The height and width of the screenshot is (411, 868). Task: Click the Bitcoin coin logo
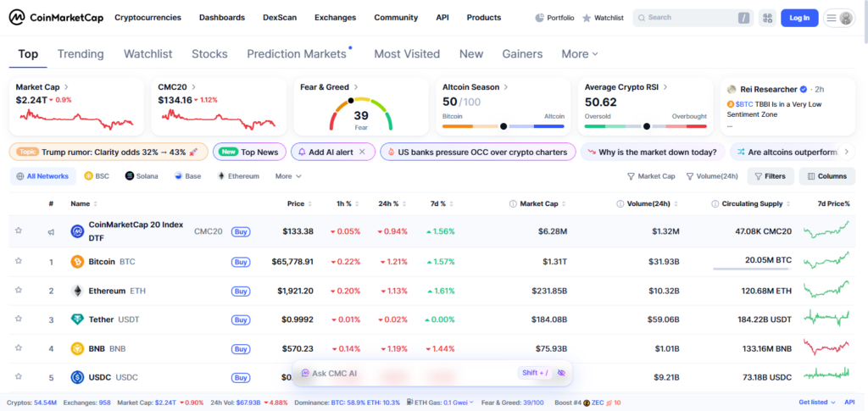[x=77, y=262]
